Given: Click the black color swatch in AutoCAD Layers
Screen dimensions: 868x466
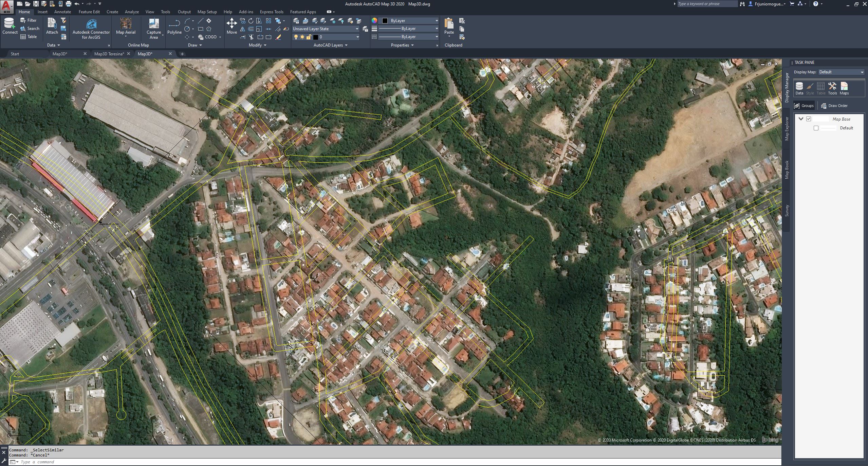Looking at the screenshot, I should [x=315, y=37].
